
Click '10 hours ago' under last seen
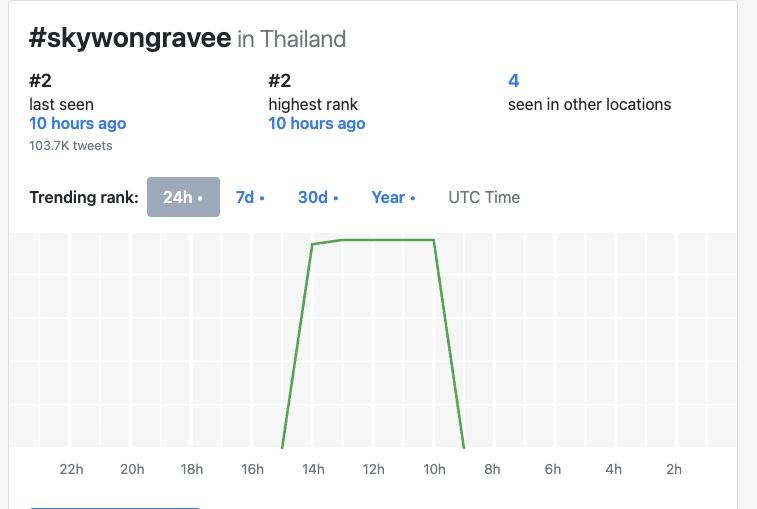click(78, 124)
